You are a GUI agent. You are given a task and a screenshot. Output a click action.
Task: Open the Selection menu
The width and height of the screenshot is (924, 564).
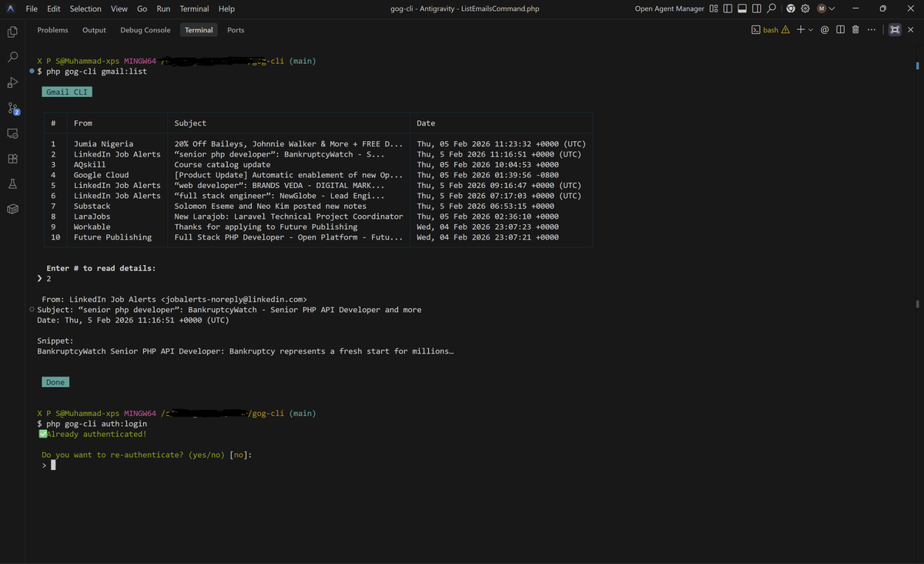85,8
